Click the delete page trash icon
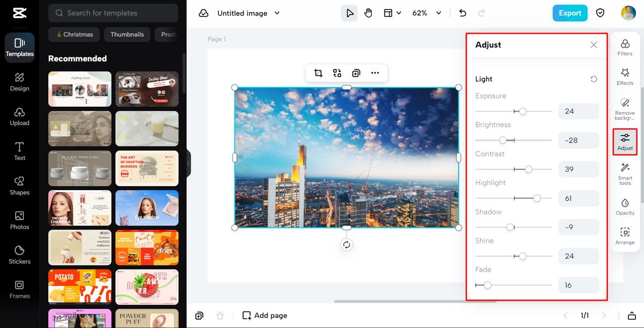This screenshot has width=644, height=328. click(220, 315)
